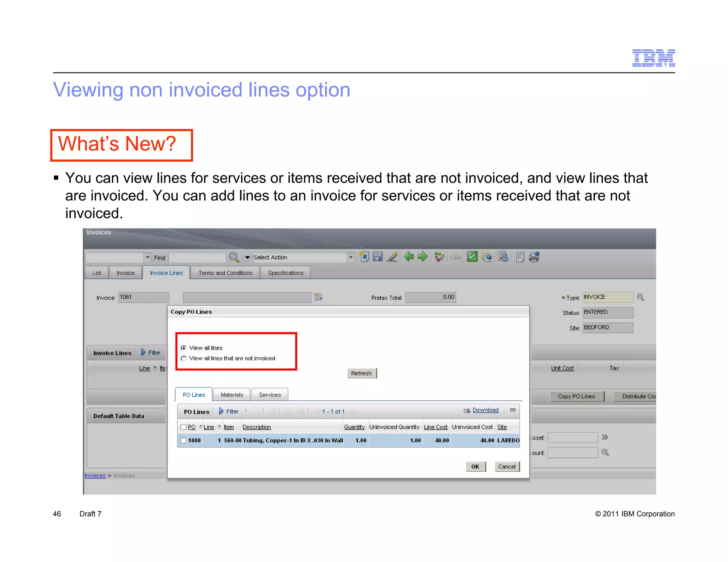Click the Invoice number field 1061
This screenshot has width=728, height=562.
click(144, 297)
